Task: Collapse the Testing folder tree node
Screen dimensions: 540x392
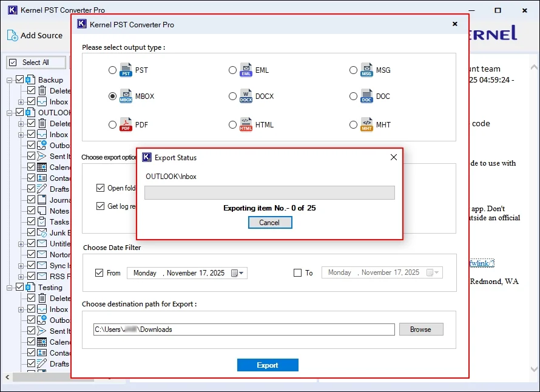Action: pyautogui.click(x=10, y=288)
